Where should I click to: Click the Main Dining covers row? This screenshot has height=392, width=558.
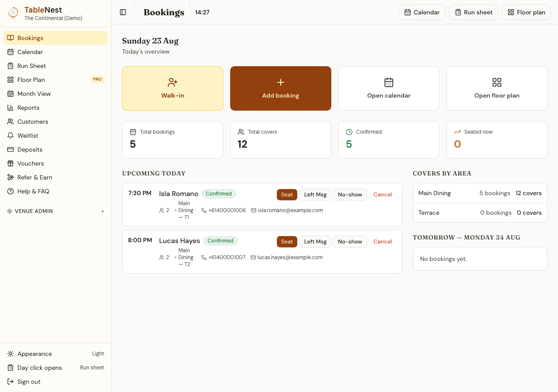click(x=480, y=193)
